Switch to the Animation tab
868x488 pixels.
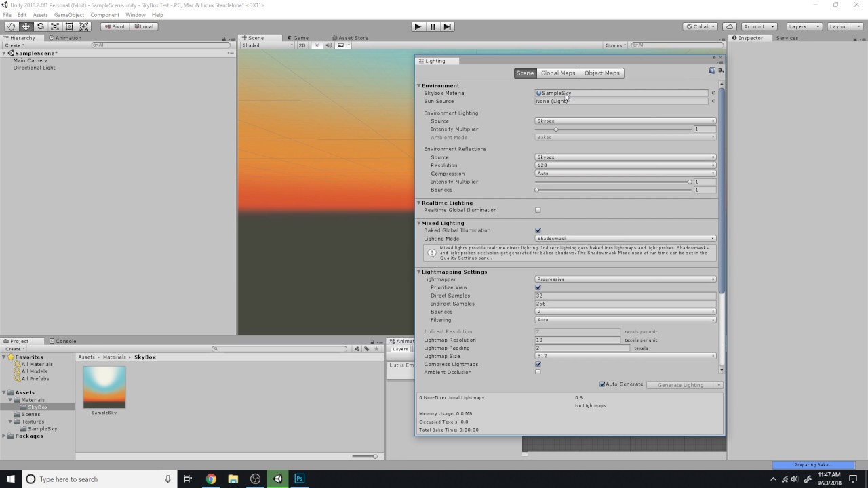coord(65,38)
